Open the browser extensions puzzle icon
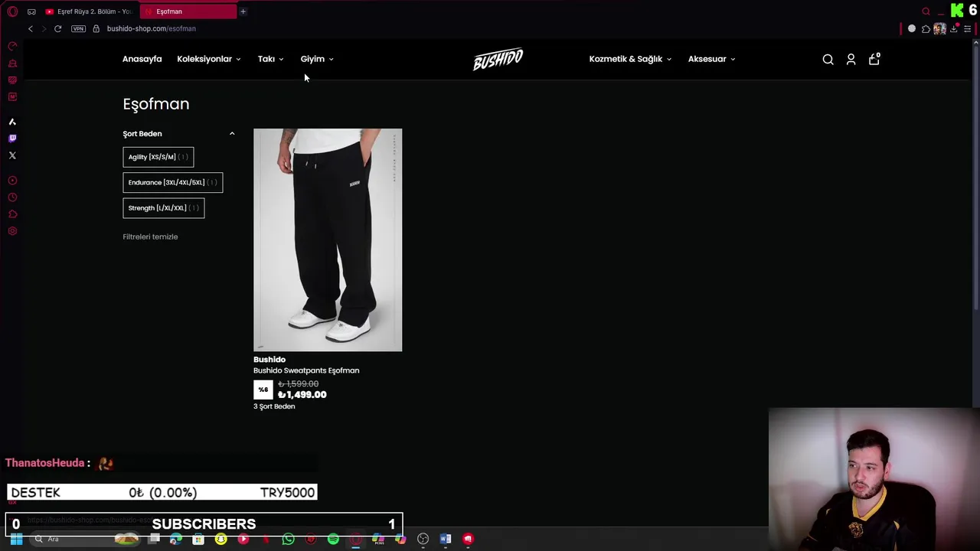This screenshot has width=980, height=551. pos(926,28)
